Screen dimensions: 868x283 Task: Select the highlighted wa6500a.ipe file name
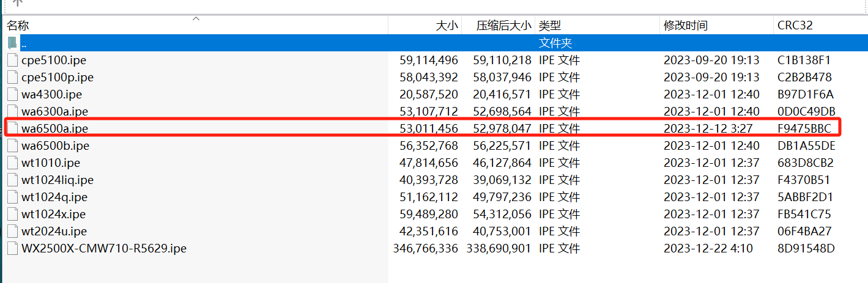point(55,129)
